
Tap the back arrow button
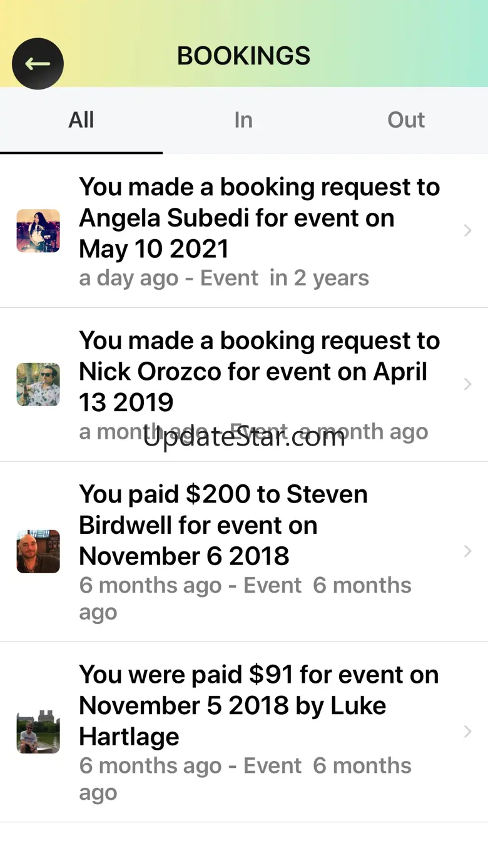tap(38, 64)
